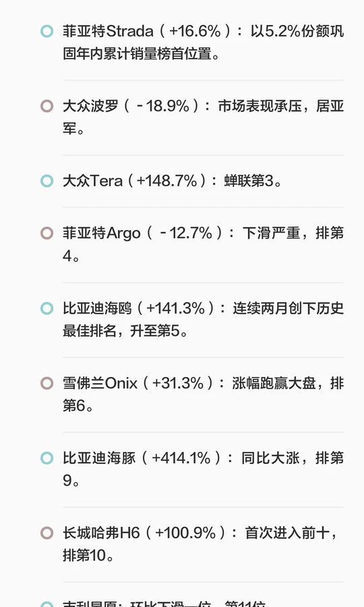Tap the partially visible 吉利星愿 entry
Screen dimensions: 364x607
pos(164,603)
